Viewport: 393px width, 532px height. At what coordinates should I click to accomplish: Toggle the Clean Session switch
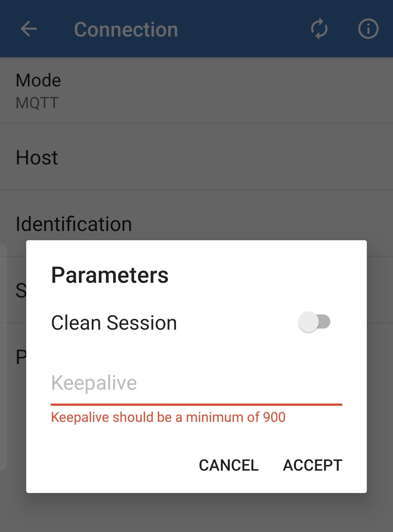tap(314, 322)
